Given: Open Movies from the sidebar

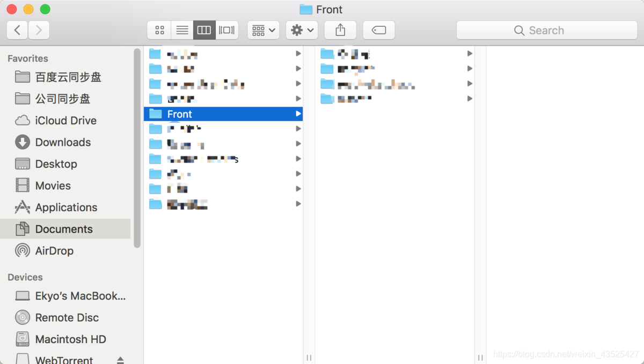Looking at the screenshot, I should (65, 185).
